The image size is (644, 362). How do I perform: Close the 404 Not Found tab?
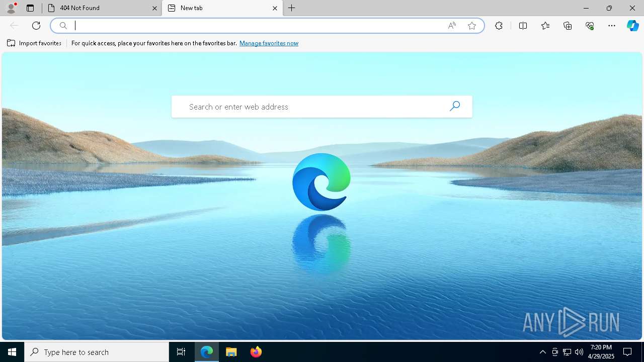coord(154,8)
